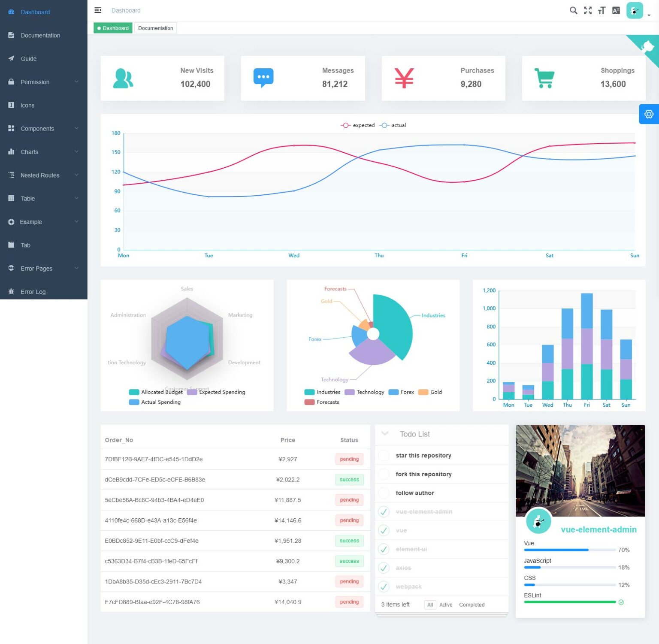Switch to the Documentation tab
This screenshot has height=644, width=659.
click(x=155, y=28)
